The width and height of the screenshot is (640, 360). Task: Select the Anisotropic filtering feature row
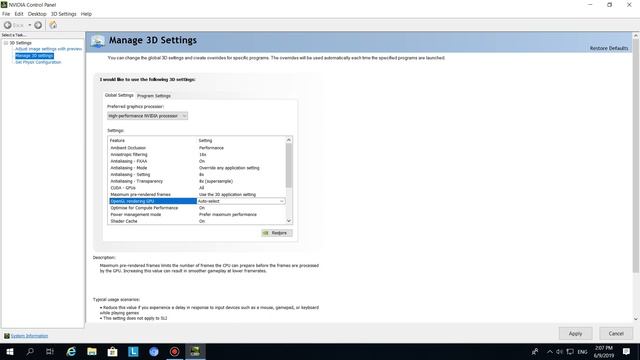pos(197,154)
